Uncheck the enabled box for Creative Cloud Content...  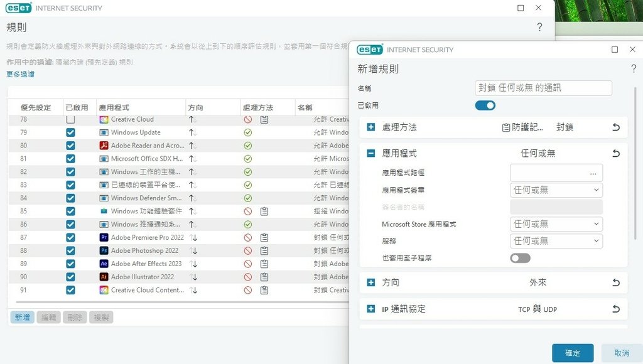click(70, 290)
